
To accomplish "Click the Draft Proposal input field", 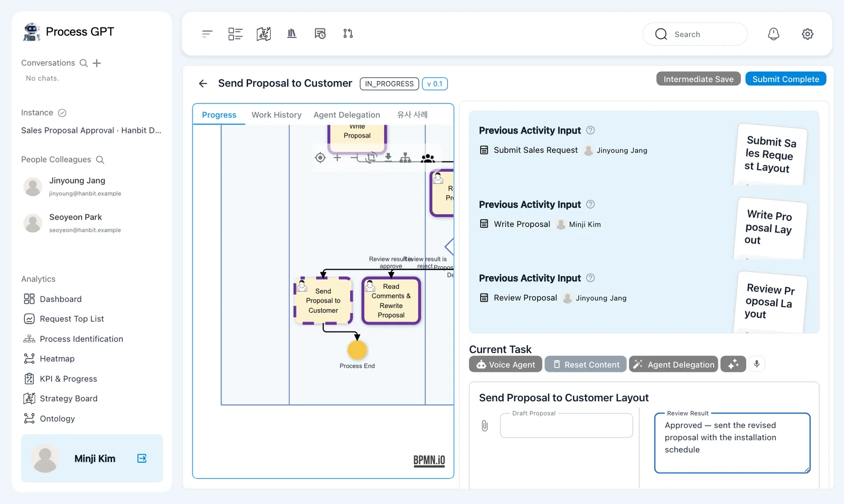I will point(567,425).
